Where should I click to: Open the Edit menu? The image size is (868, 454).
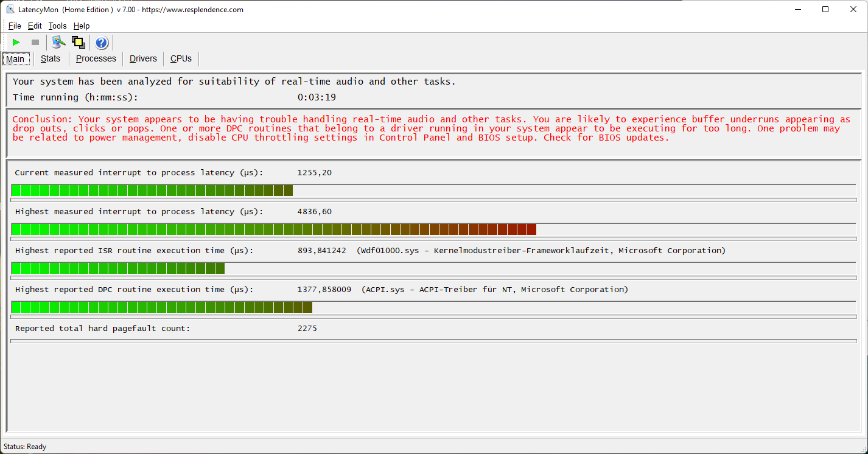[35, 26]
